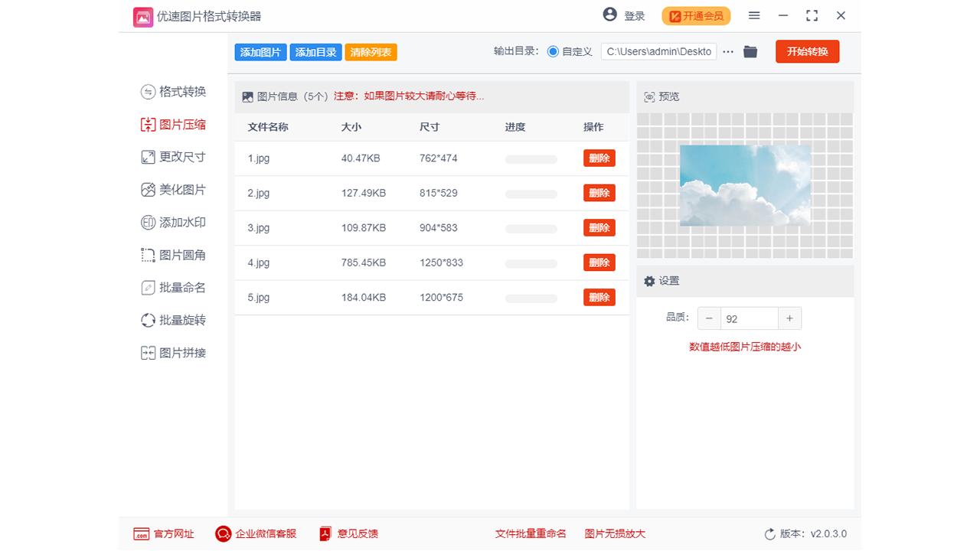980x551 pixels.
Task: Open the output folder browser icon
Action: [x=750, y=51]
